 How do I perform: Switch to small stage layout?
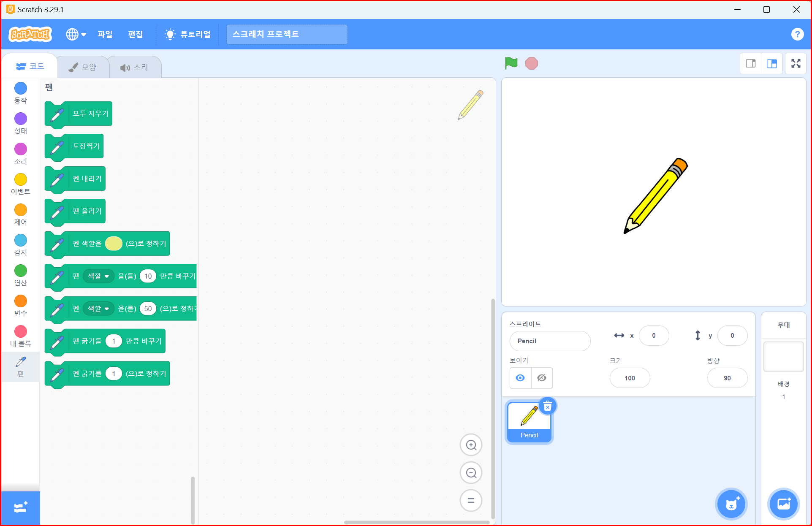[x=751, y=63]
